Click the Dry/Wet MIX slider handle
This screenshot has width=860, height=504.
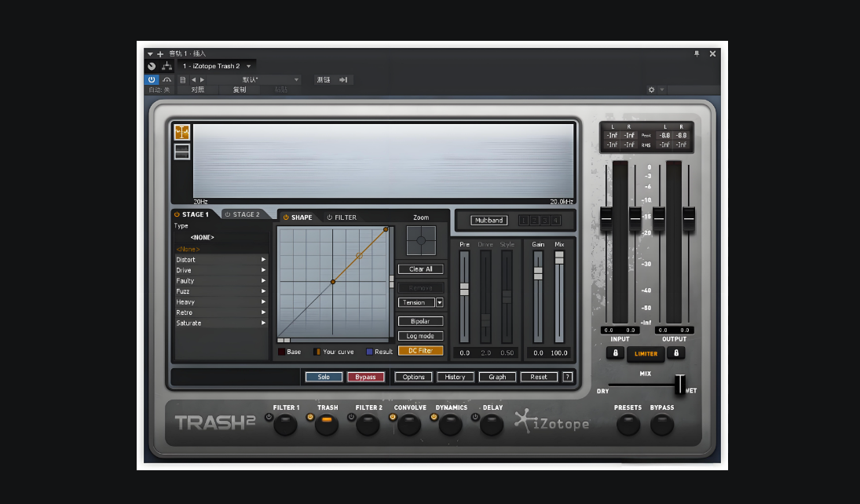point(680,385)
